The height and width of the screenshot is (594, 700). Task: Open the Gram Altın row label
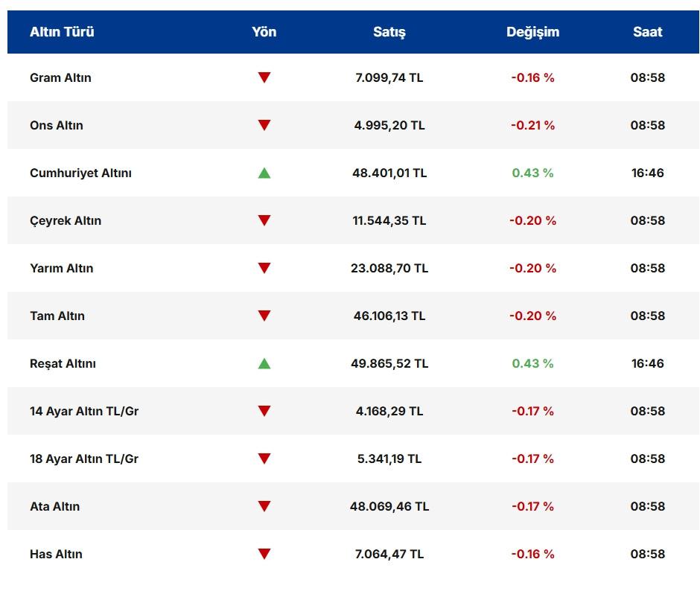click(x=60, y=77)
